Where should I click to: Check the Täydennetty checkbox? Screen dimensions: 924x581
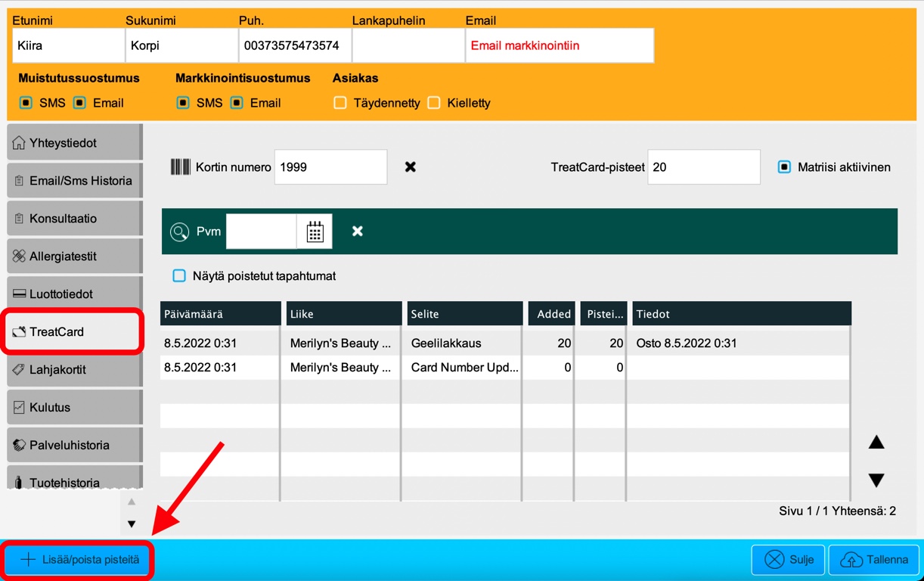(x=340, y=103)
